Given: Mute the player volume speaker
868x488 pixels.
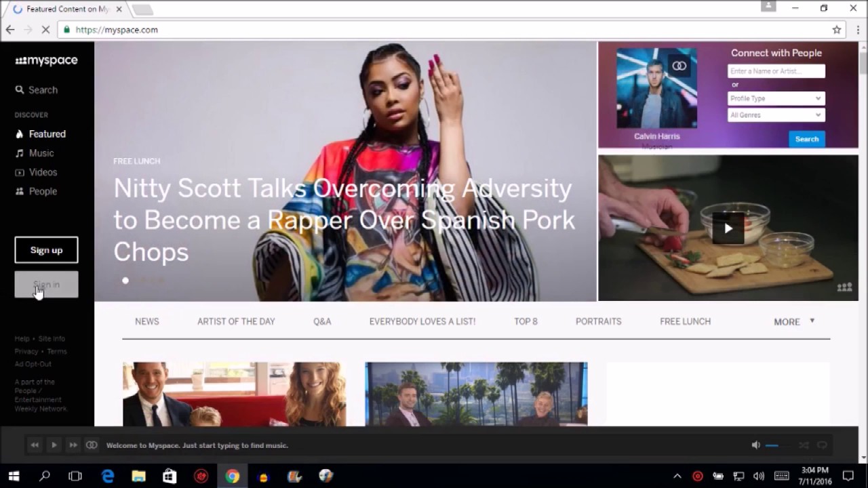Looking at the screenshot, I should pos(755,445).
